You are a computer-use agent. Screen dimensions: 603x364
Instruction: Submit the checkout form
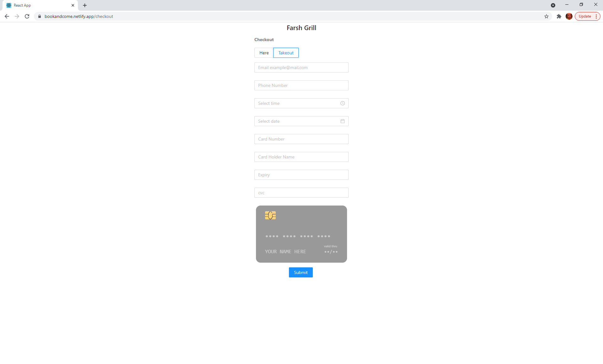301,272
